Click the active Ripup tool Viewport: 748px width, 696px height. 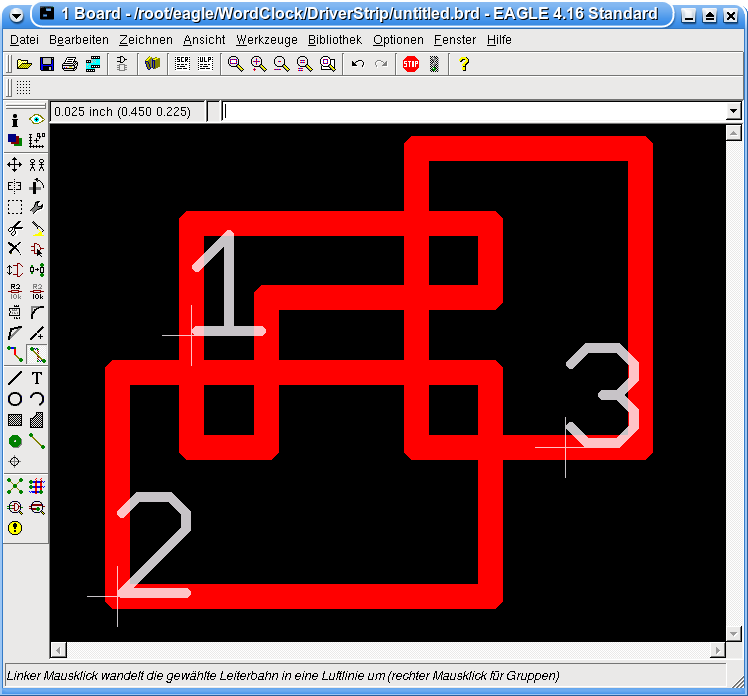(x=37, y=354)
